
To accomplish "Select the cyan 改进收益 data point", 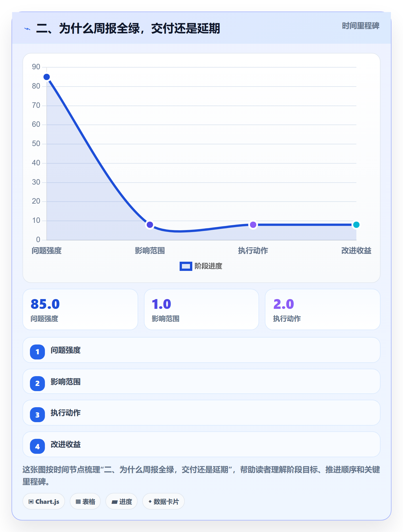I will tap(356, 225).
